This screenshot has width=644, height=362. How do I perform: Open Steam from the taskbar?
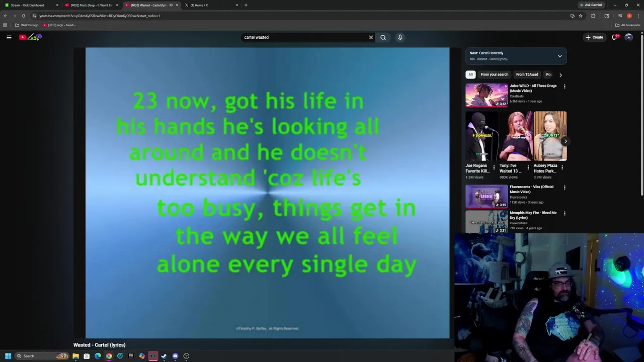click(x=164, y=356)
